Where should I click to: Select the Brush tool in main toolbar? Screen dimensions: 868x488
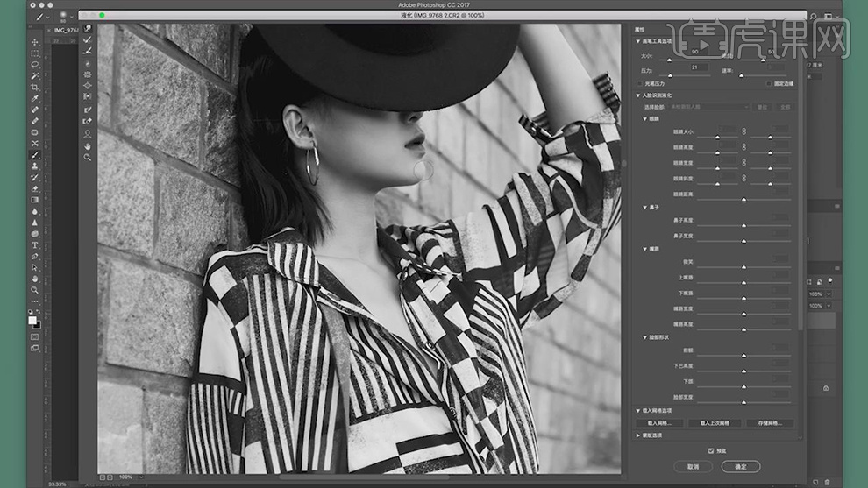tap(35, 155)
